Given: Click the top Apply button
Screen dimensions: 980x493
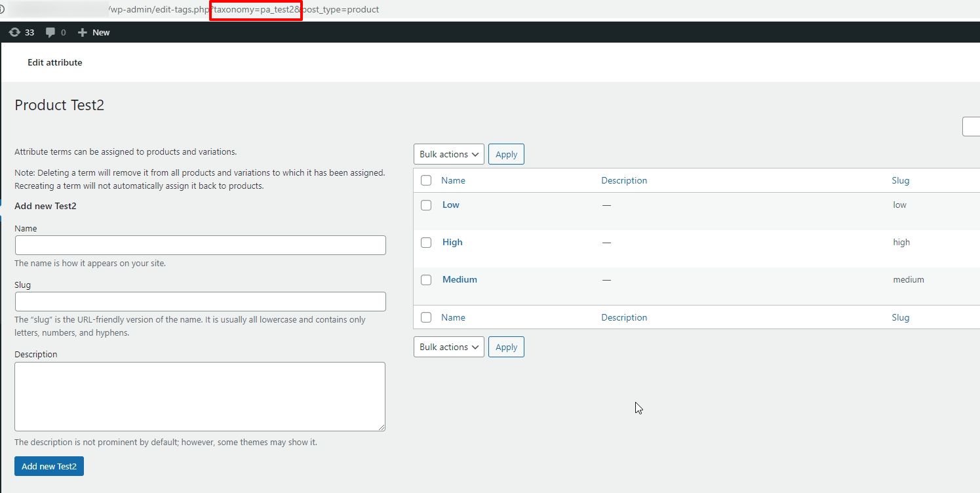Looking at the screenshot, I should click(506, 154).
